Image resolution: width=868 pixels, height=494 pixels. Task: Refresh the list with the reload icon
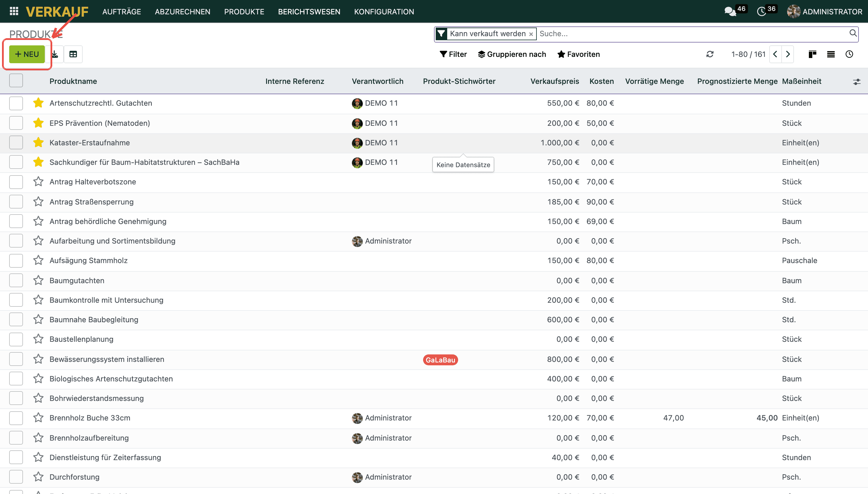[710, 54]
